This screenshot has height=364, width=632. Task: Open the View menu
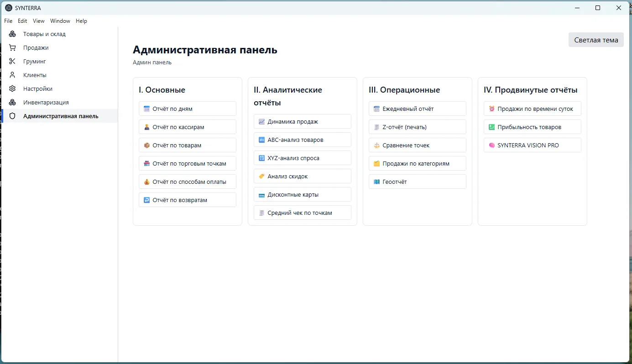click(x=39, y=21)
